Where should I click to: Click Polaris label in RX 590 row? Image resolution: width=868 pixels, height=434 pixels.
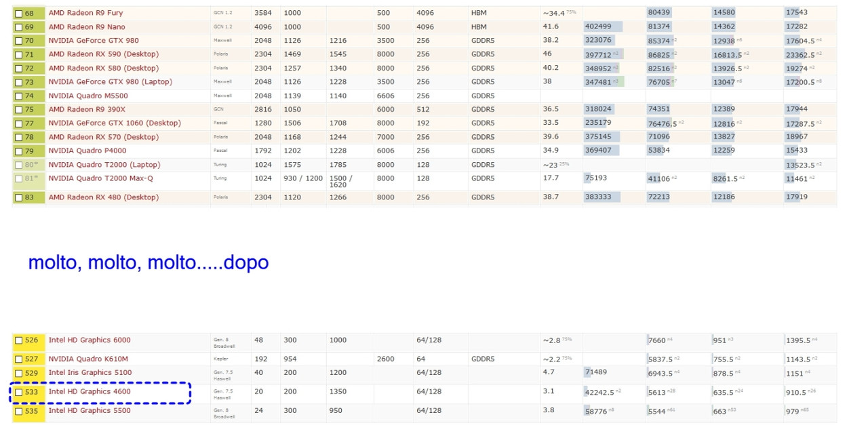pyautogui.click(x=221, y=54)
